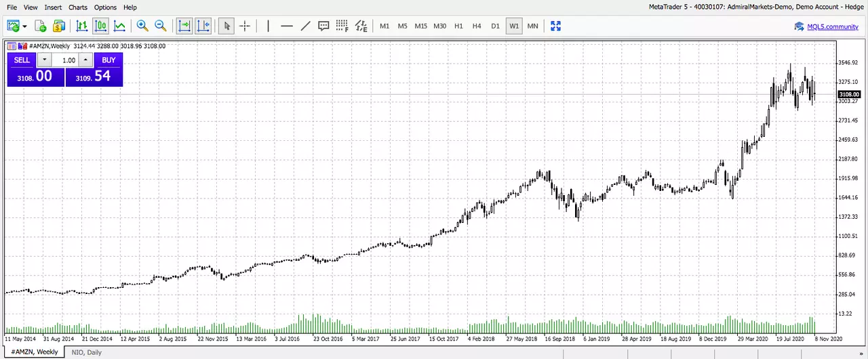Select the MN monthly timeframe
The width and height of the screenshot is (868, 359).
tap(532, 26)
